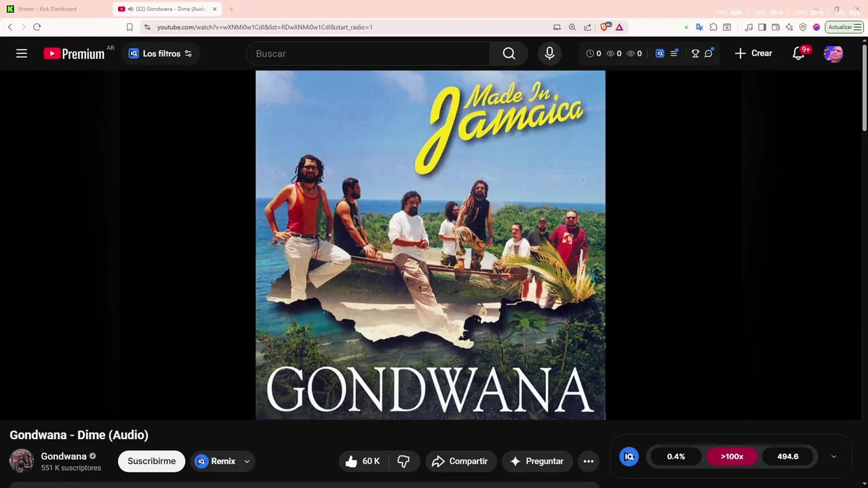Share this page via address bar icon
The width and height of the screenshot is (868, 488).
point(587,27)
